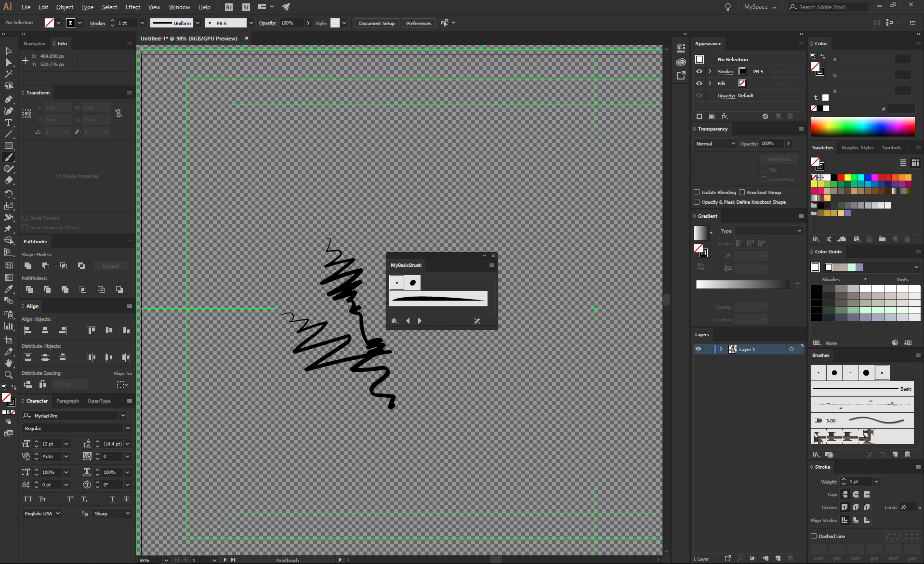Click Vertical Align Top icon
This screenshot has height=564, width=924.
[91, 330]
